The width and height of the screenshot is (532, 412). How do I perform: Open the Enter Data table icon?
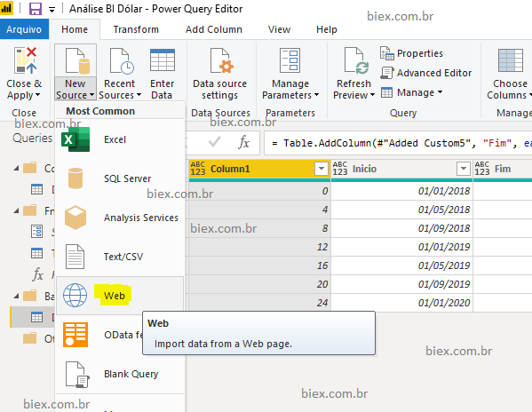163,60
